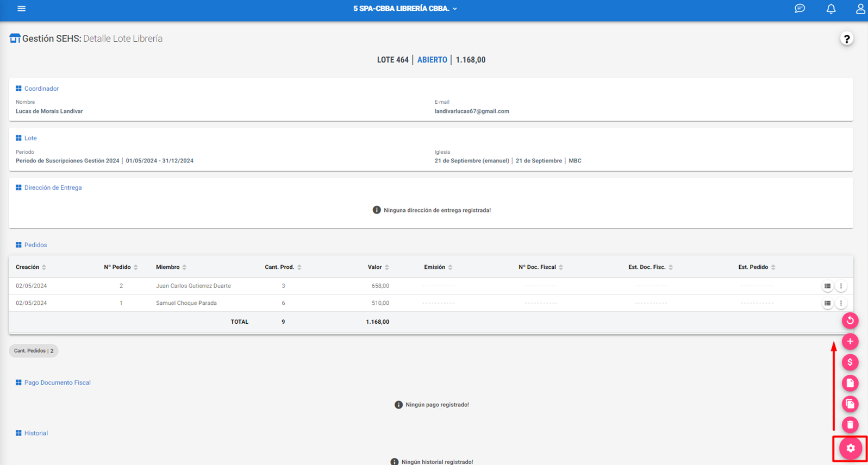Sort the table by N° Pedido column
This screenshot has height=465, width=868.
tap(121, 267)
